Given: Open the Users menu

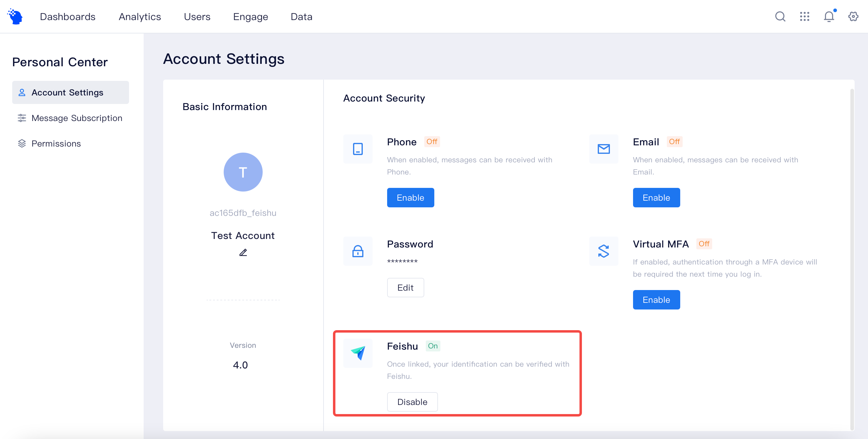Looking at the screenshot, I should pos(197,17).
